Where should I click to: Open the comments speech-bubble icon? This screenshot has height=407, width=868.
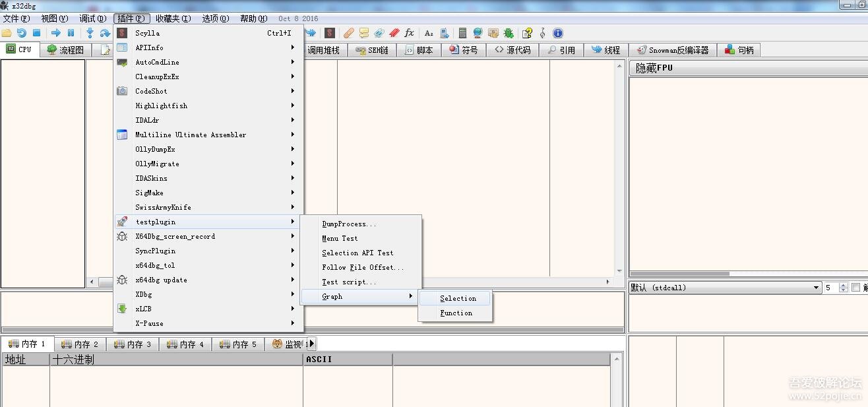pyautogui.click(x=364, y=33)
